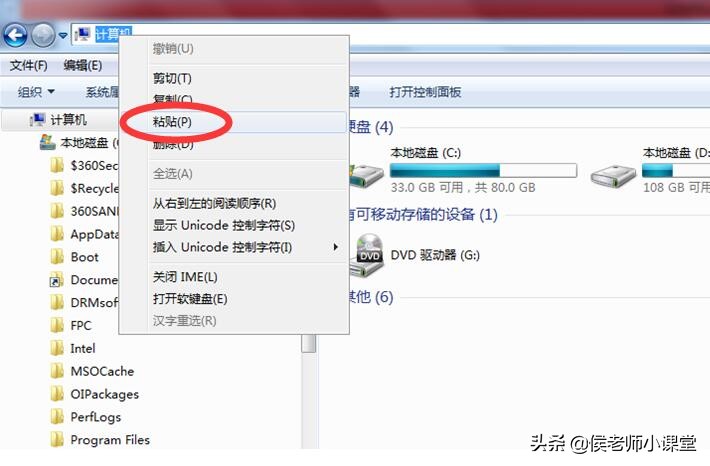Viewport: 710px width, 466px height.
Task: Click the navigation pane vertical scrollbar
Action: click(309, 392)
